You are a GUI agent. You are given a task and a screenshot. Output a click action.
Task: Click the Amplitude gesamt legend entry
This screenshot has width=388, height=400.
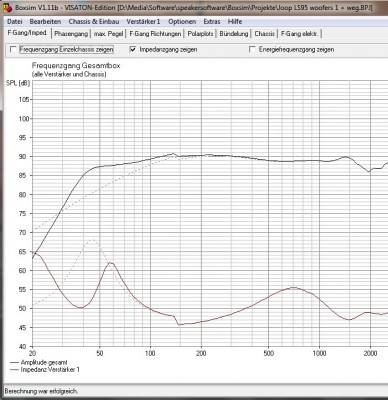click(39, 362)
